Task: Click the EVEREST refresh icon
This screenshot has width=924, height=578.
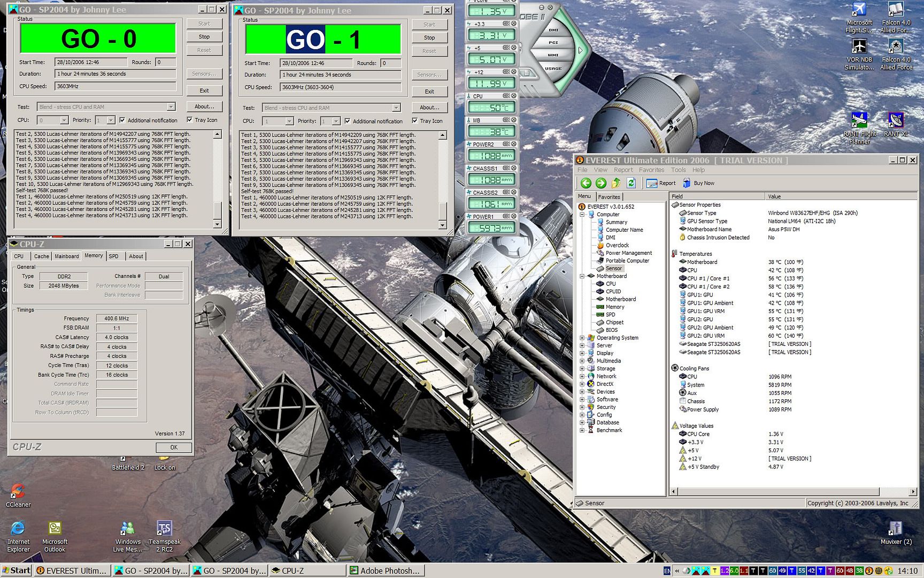Action: tap(631, 183)
